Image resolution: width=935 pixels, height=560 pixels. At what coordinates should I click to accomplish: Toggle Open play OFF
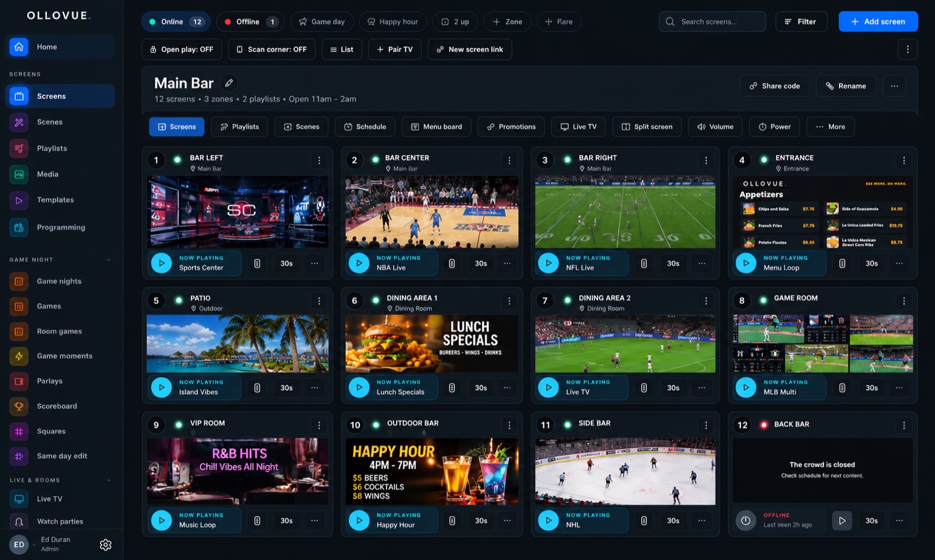pos(182,50)
